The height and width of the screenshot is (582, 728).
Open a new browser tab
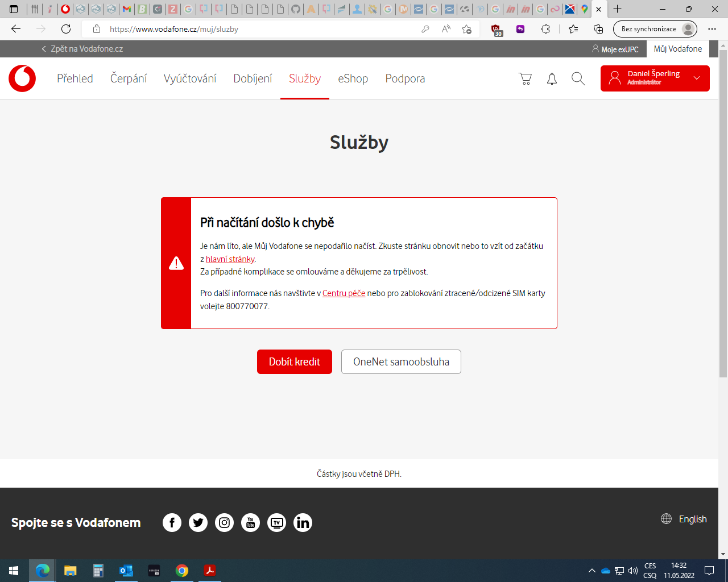[618, 9]
